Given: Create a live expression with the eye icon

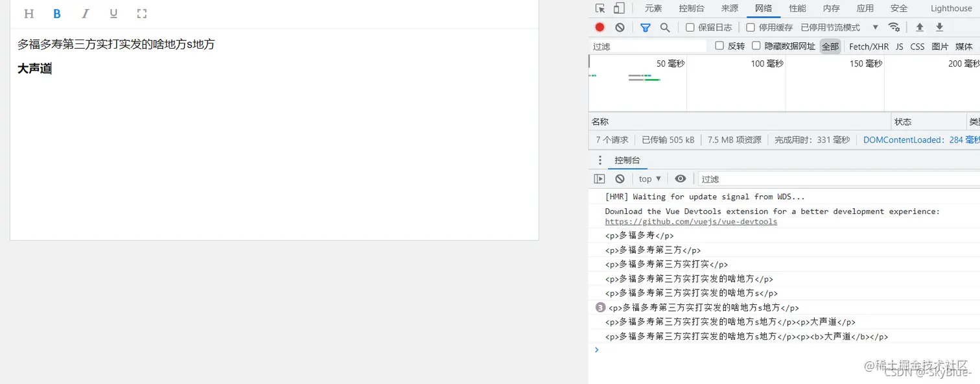Looking at the screenshot, I should pyautogui.click(x=680, y=179).
